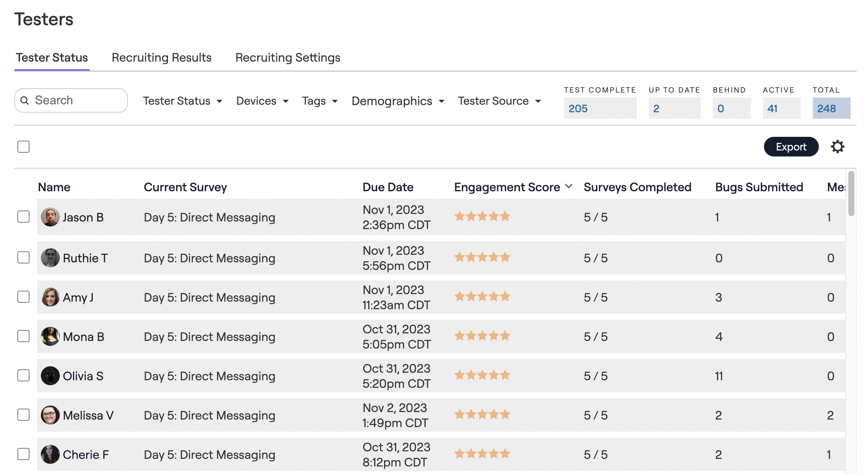868x474 pixels.
Task: Open Mona B's tester profile
Action: pyautogui.click(x=84, y=336)
